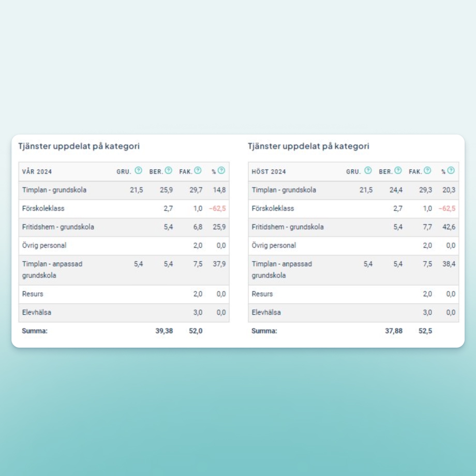This screenshot has width=476, height=476.
Task: Open BER. help icon in VÅR 2024 table
Action: 169,171
